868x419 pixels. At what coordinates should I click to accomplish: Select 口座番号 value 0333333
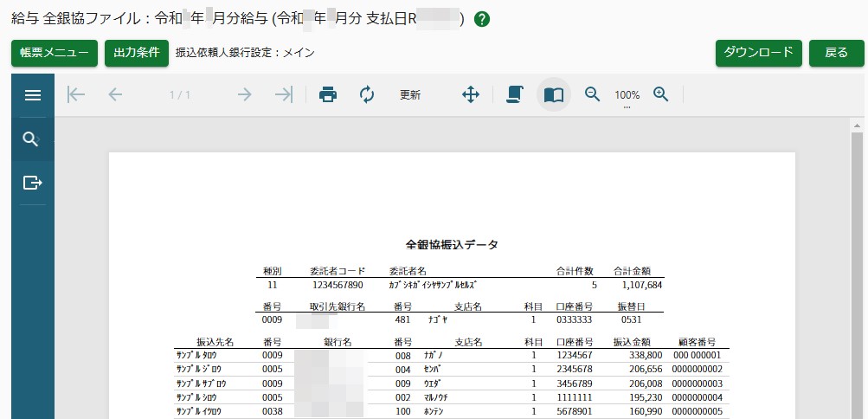(x=575, y=320)
